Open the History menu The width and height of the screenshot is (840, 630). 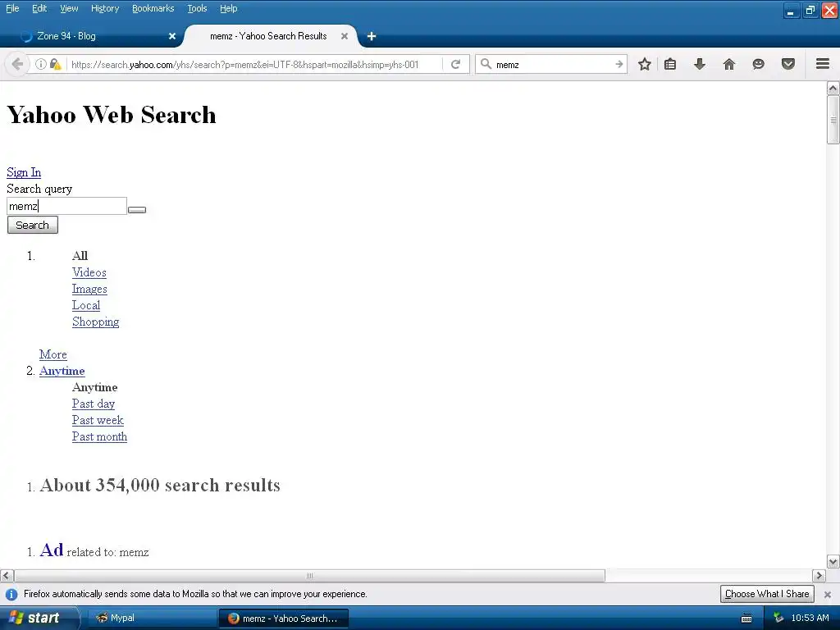click(105, 8)
